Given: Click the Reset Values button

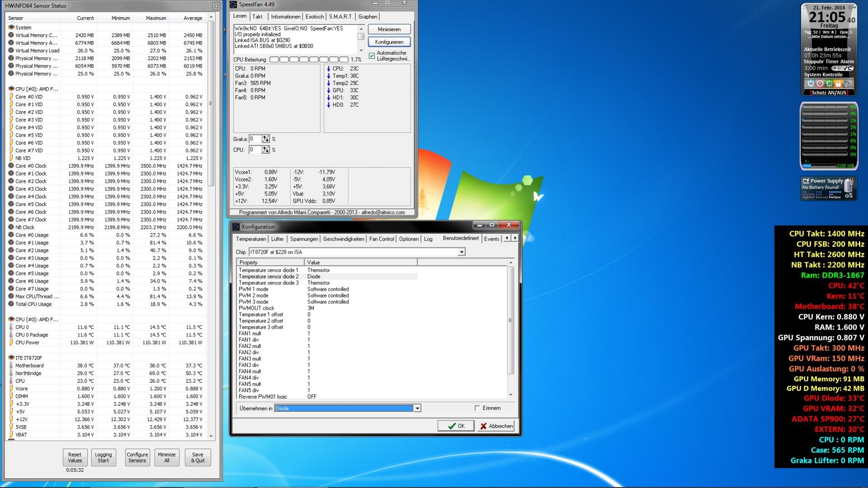Looking at the screenshot, I should pos(75,458).
